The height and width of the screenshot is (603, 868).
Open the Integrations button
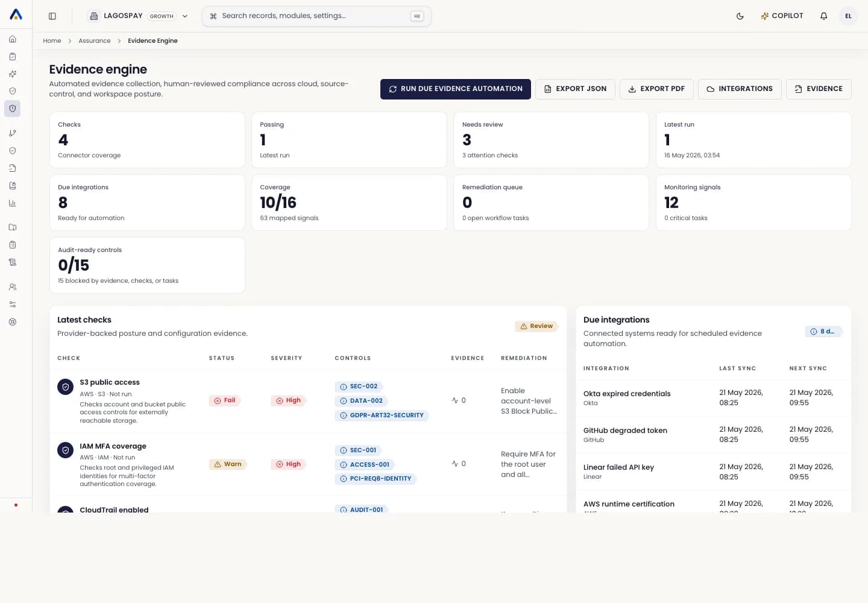(x=740, y=89)
